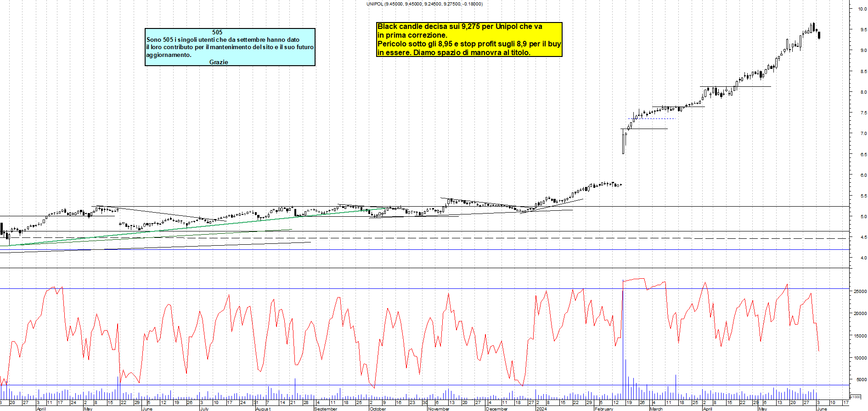
Task: Click 'in prima correzione.' in yellow note
Action: [412, 35]
